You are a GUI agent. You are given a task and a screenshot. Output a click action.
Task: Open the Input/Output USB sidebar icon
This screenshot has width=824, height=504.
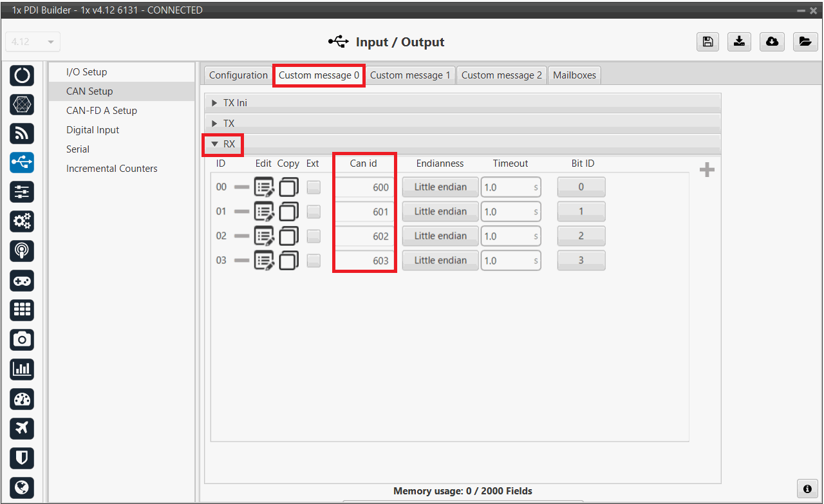tap(22, 162)
